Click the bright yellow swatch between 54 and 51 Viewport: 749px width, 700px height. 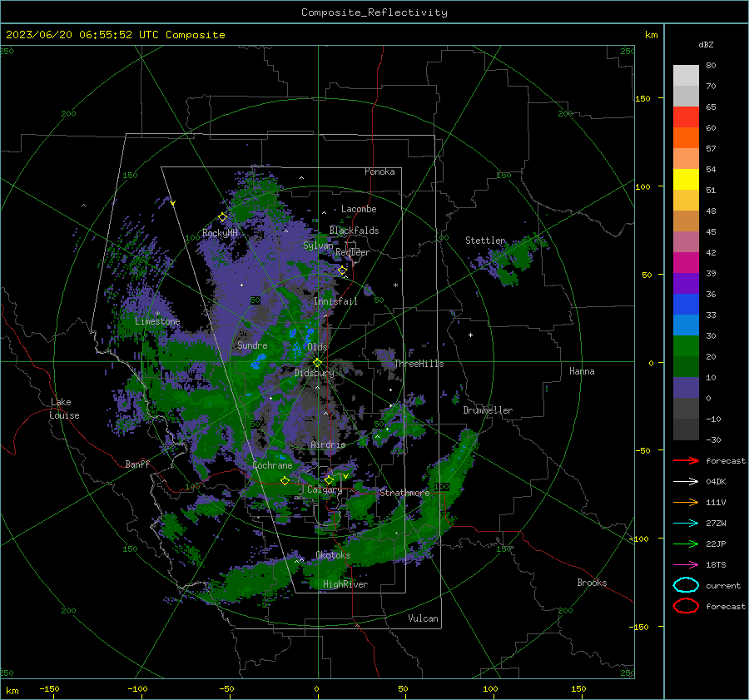(686, 180)
